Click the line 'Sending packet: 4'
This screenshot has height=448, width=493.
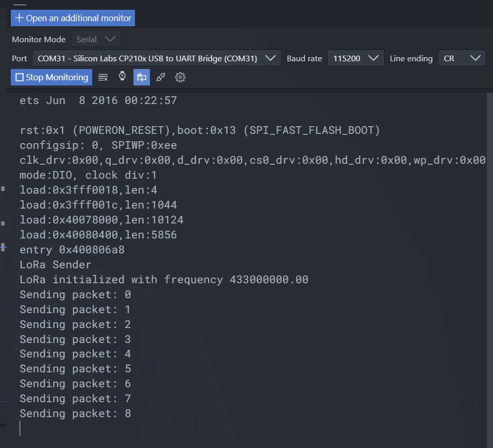75,354
